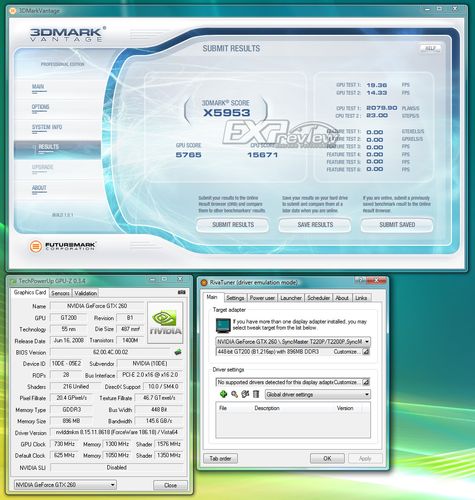
Task: Click the Submit Results button
Action: [x=233, y=225]
